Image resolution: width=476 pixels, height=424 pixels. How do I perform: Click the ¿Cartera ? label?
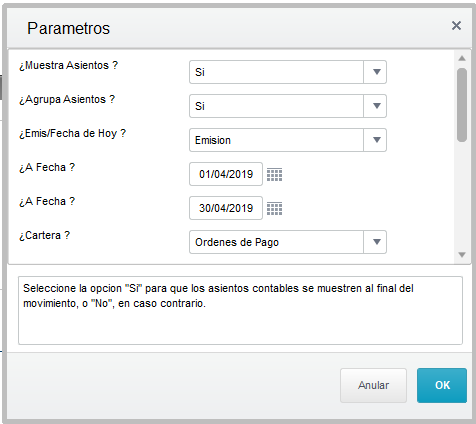click(45, 235)
